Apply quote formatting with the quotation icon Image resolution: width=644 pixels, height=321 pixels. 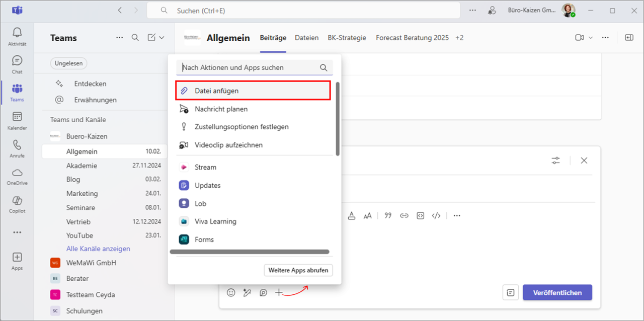pyautogui.click(x=388, y=215)
